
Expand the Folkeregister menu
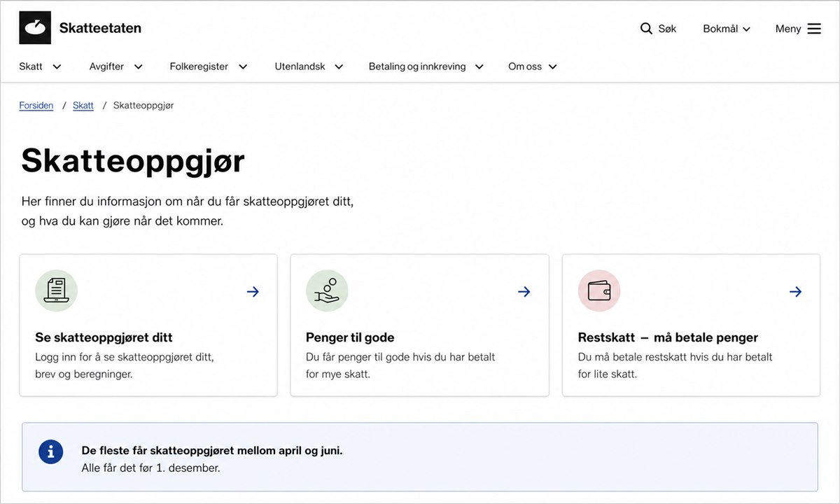[209, 66]
